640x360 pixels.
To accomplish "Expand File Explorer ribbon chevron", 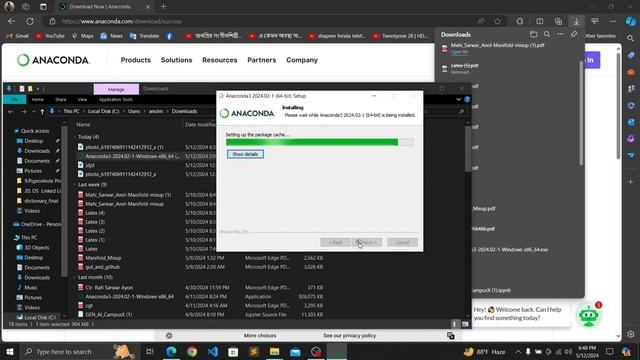I will click(458, 99).
